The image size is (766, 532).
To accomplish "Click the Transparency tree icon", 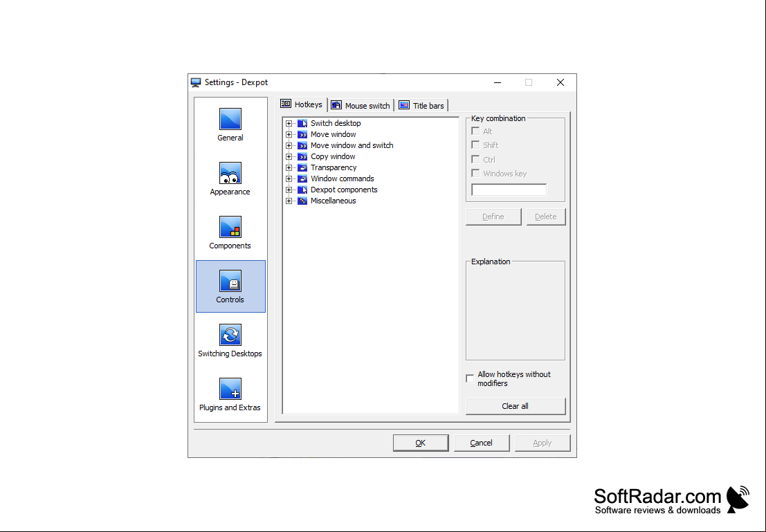I will [302, 167].
